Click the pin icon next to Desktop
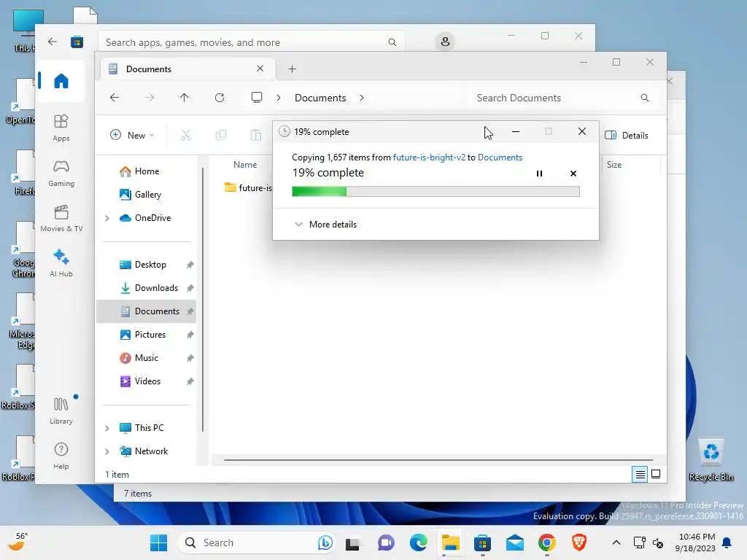 point(190,265)
